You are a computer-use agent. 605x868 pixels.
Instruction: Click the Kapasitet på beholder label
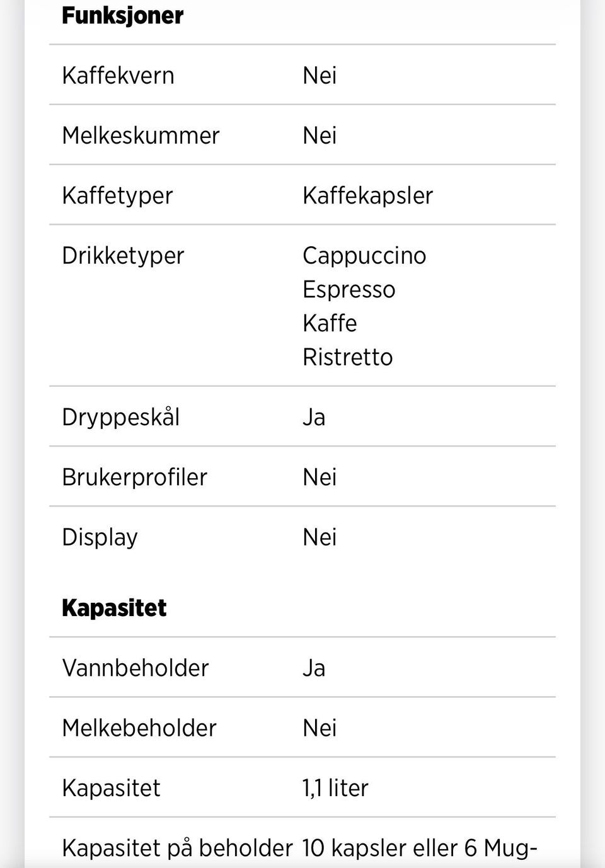177,848
